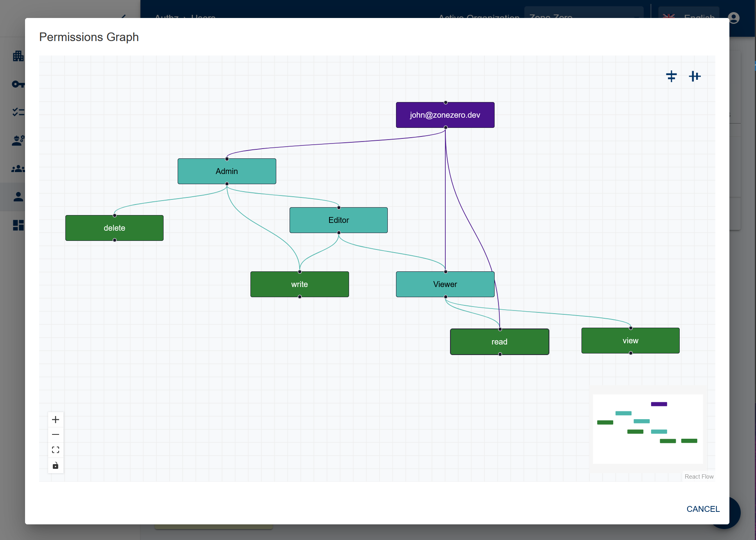Select the Viewer role node
The image size is (756, 540).
(445, 284)
